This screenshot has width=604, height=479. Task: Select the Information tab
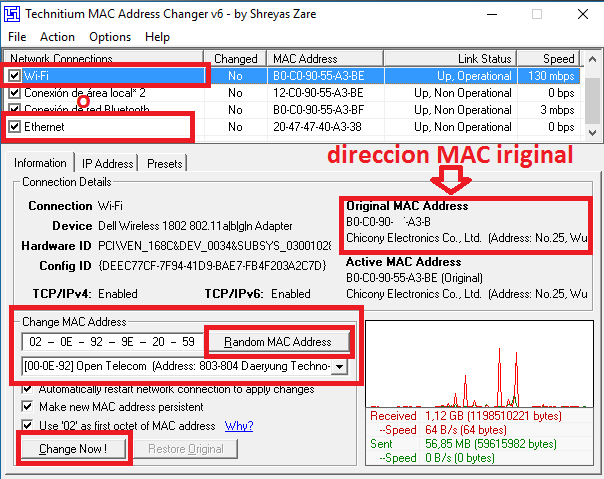click(40, 163)
